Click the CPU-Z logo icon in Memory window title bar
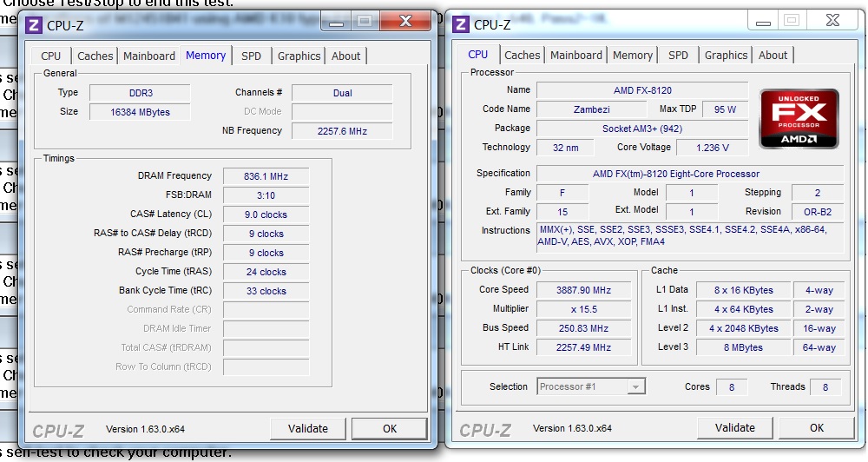 tap(33, 25)
